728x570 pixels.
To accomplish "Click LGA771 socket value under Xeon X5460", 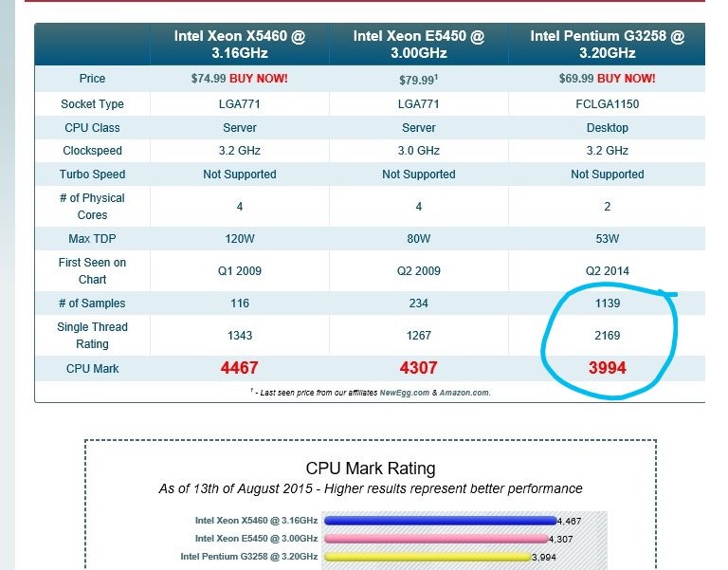I will 240,104.
